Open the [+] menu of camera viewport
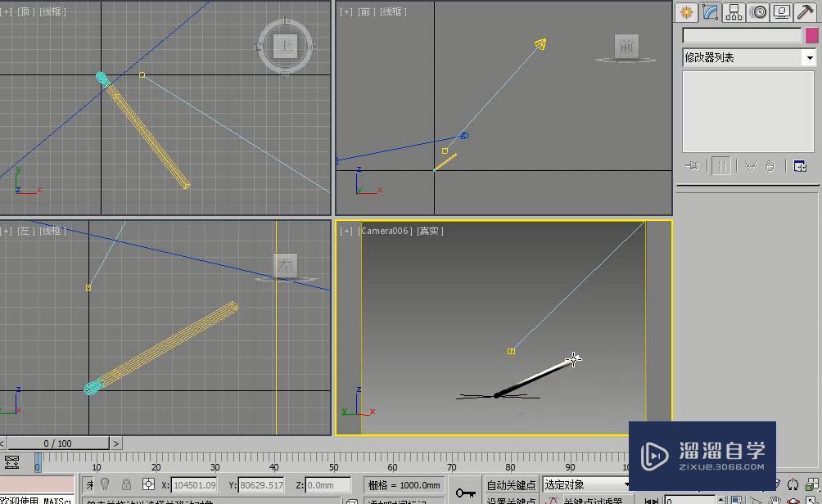This screenshot has height=504, width=822. (346, 231)
